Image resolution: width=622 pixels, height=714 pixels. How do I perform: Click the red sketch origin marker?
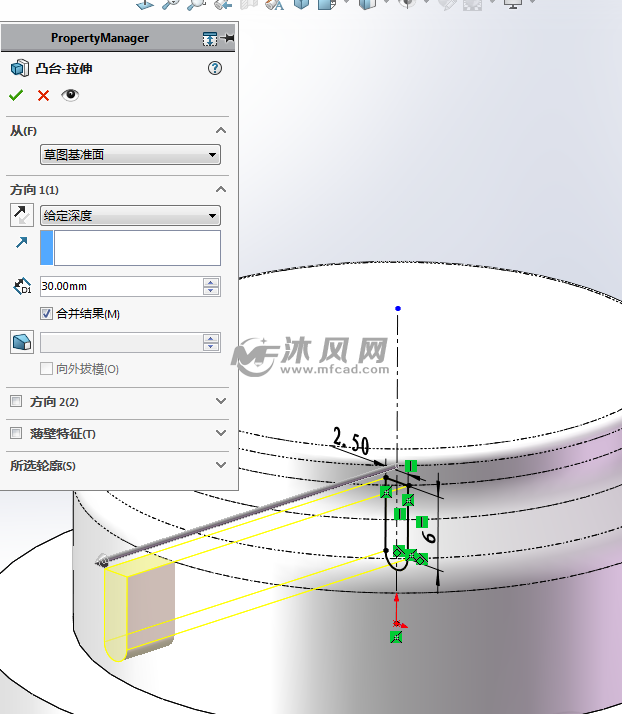(398, 623)
